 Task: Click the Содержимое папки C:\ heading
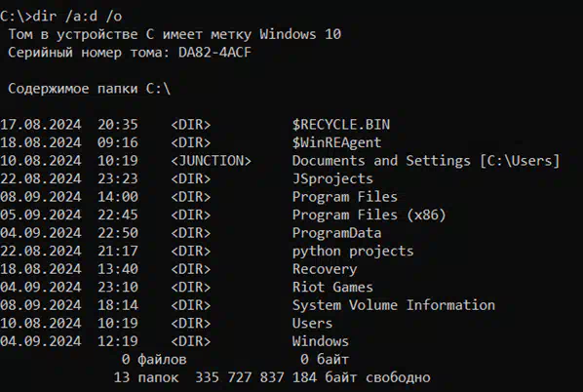pyautogui.click(x=90, y=89)
